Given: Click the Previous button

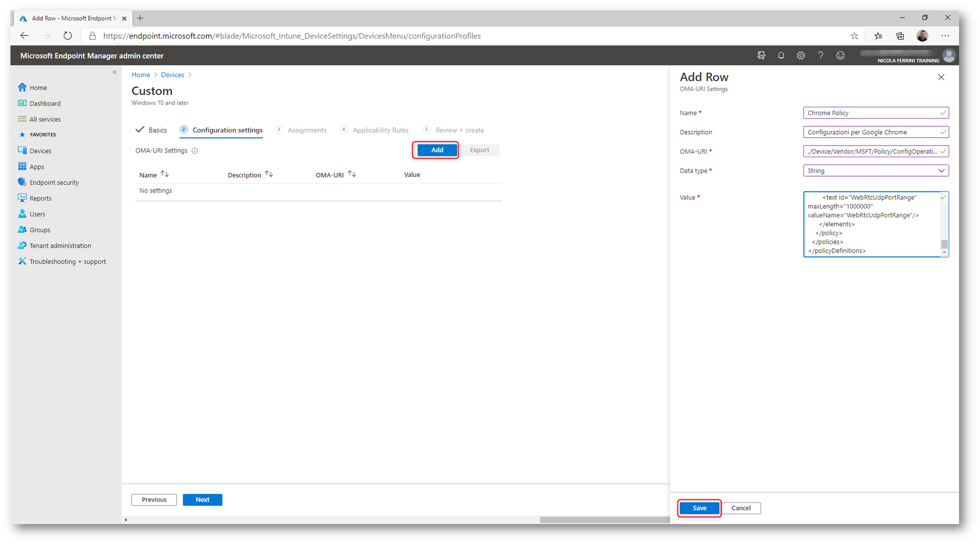Looking at the screenshot, I should pyautogui.click(x=154, y=500).
